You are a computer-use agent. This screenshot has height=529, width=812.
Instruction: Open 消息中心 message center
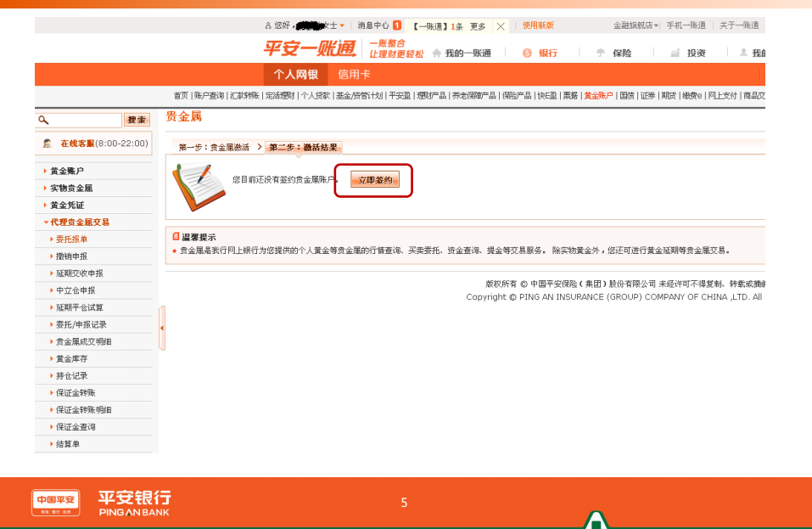click(372, 25)
